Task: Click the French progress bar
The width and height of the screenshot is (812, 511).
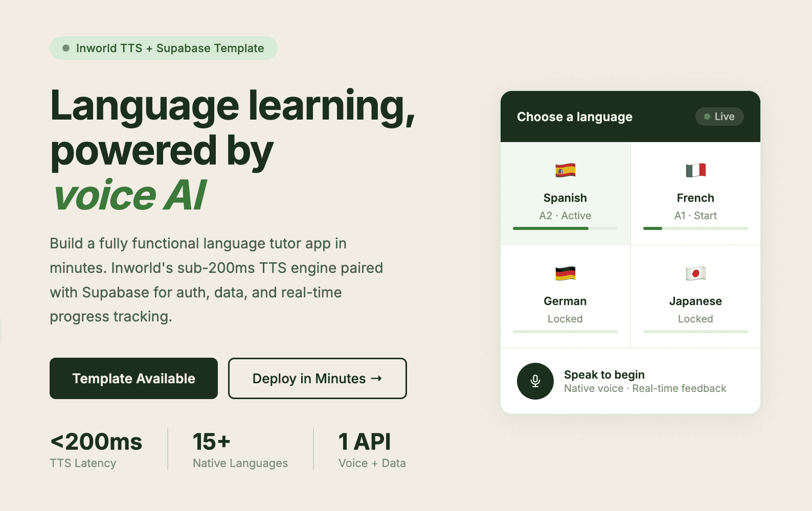Action: [x=695, y=228]
